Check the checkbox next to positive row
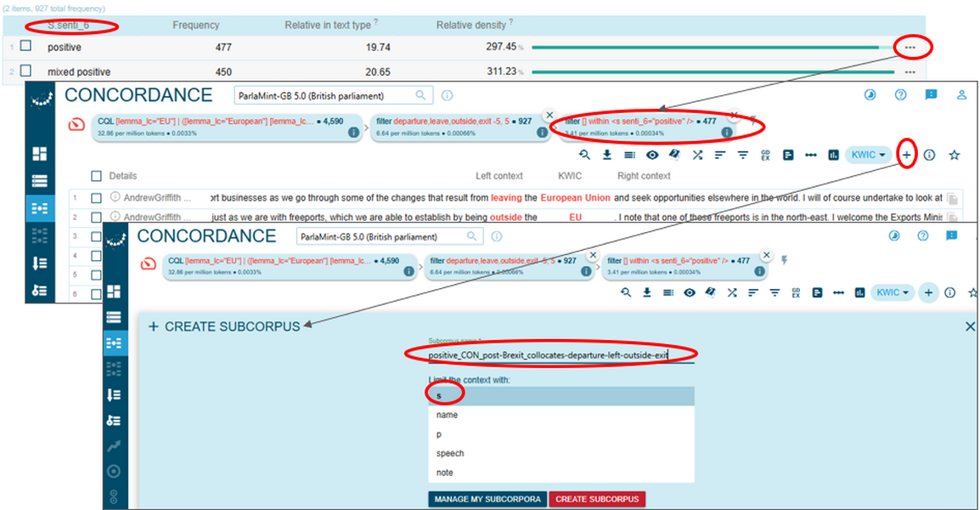This screenshot has height=510, width=980. click(x=25, y=46)
